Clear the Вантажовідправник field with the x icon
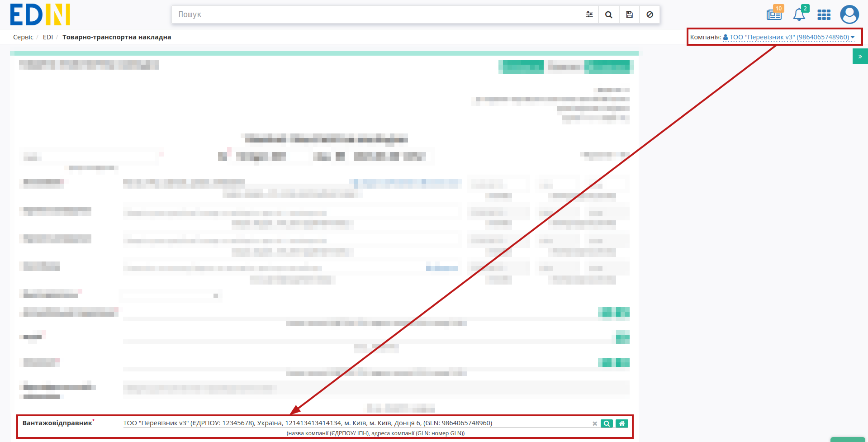Image resolution: width=868 pixels, height=442 pixels. (x=595, y=424)
